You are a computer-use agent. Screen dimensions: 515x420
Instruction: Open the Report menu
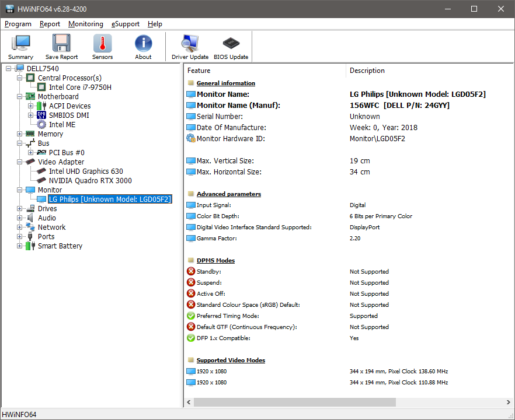click(x=50, y=24)
